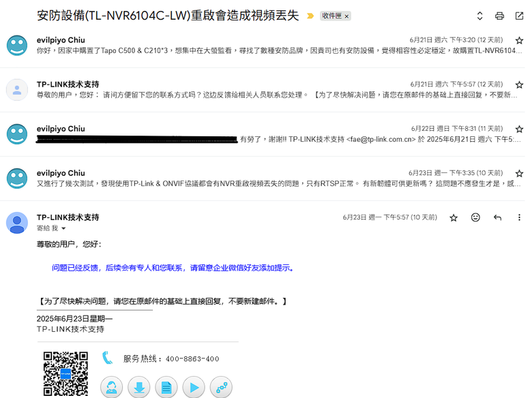Viewport: 532px width, 398px height.
Task: Click the yellow importance marker beside subject
Action: pyautogui.click(x=310, y=16)
